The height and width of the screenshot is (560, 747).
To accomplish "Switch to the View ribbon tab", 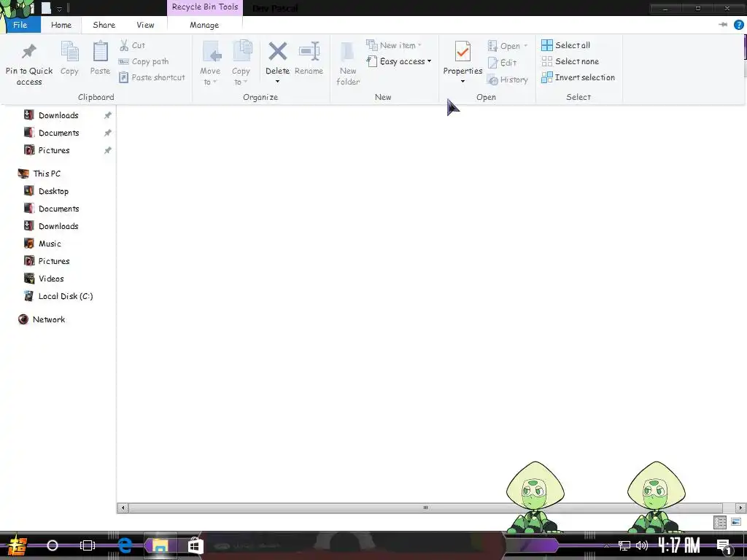I will point(145,25).
